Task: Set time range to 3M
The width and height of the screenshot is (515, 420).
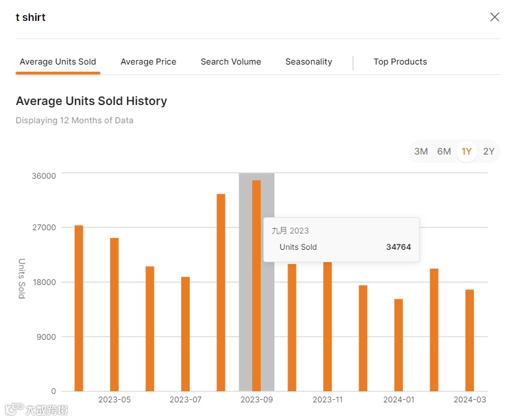Action: [x=421, y=151]
